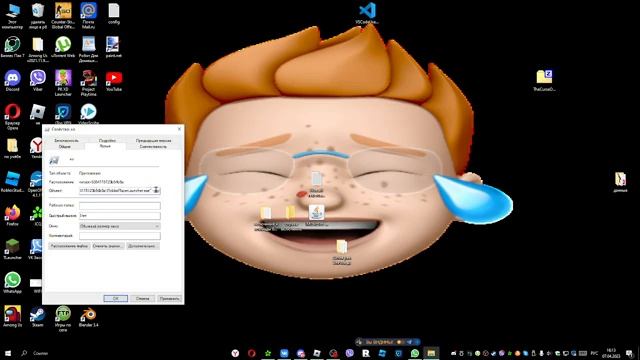Launch the Opera browser desktop shortcut
The height and width of the screenshot is (360, 640).
coord(12,116)
